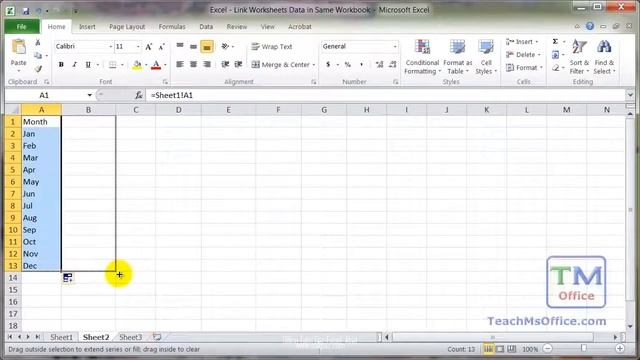Screen dimensions: 640x360
Task: Click Percent Style icon
Action: coord(348,64)
